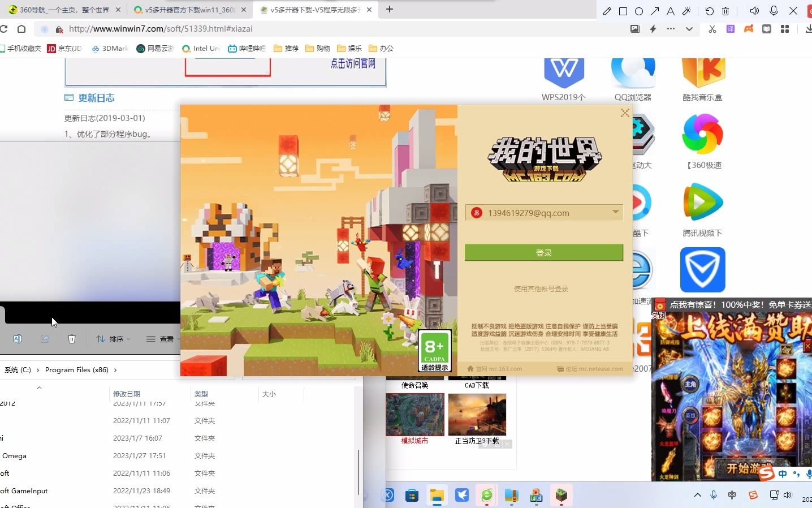Image resolution: width=812 pixels, height=508 pixels.
Task: Open the 网易云 bookmark
Action: [x=156, y=49]
